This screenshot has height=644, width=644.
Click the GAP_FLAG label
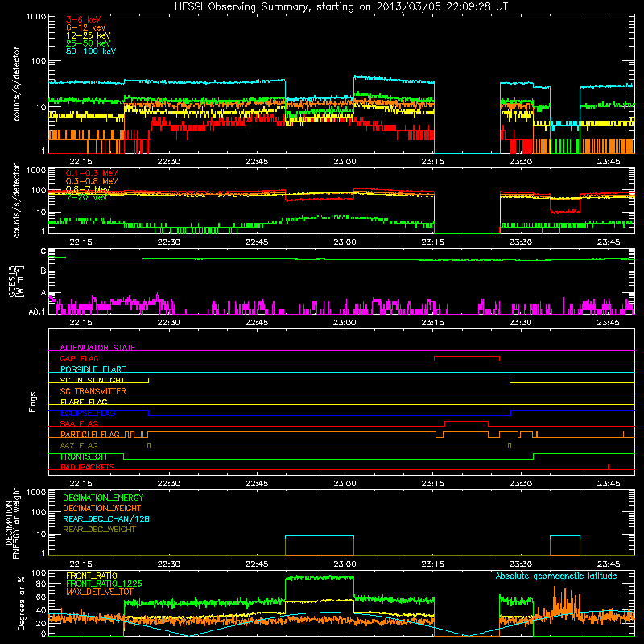pyautogui.click(x=79, y=358)
